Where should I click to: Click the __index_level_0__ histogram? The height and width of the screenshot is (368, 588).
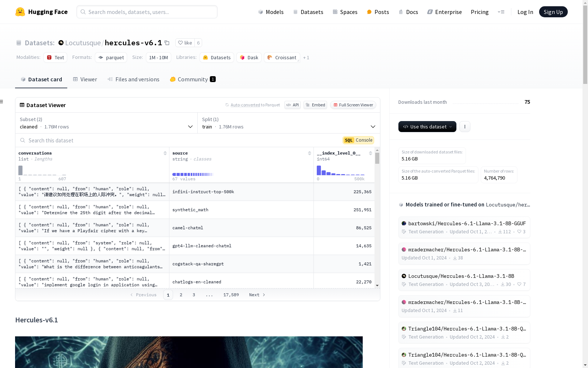tap(341, 170)
